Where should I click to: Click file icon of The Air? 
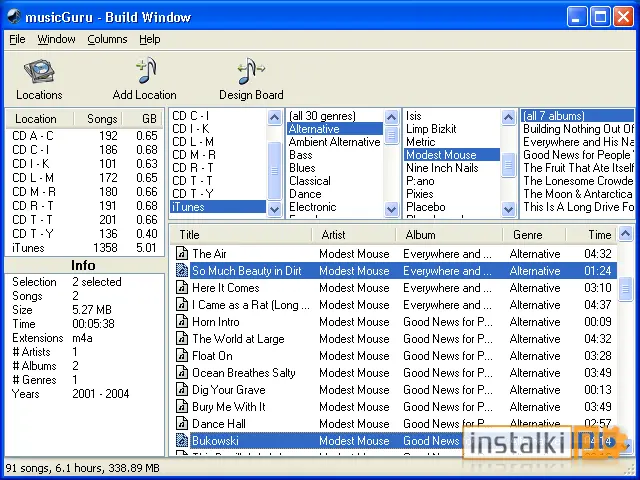[182, 253]
